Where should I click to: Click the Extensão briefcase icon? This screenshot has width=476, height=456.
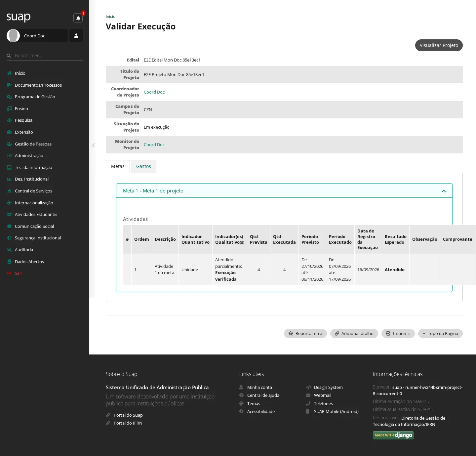(x=9, y=132)
